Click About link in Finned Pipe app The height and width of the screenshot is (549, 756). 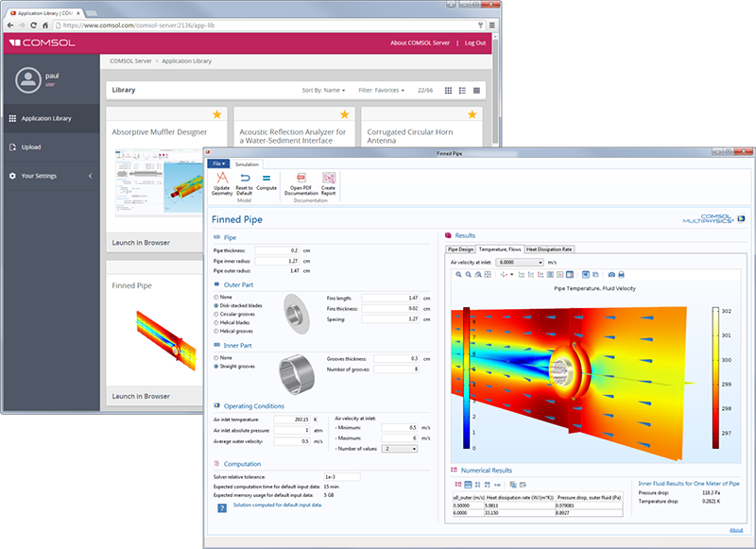tap(736, 530)
